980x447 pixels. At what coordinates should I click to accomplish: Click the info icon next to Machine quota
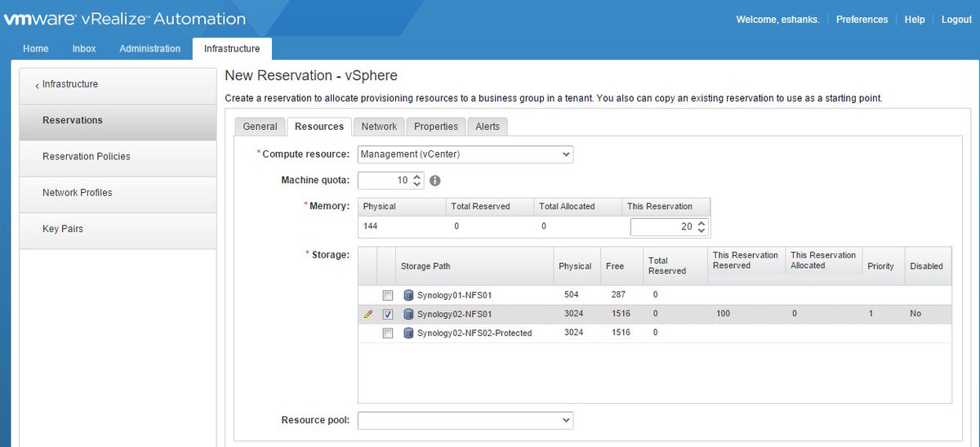click(435, 181)
